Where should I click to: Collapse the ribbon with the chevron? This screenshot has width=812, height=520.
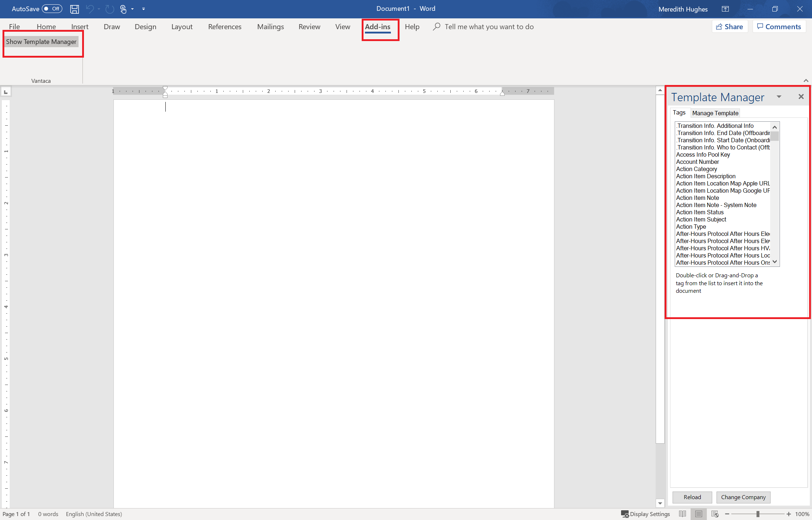click(806, 80)
